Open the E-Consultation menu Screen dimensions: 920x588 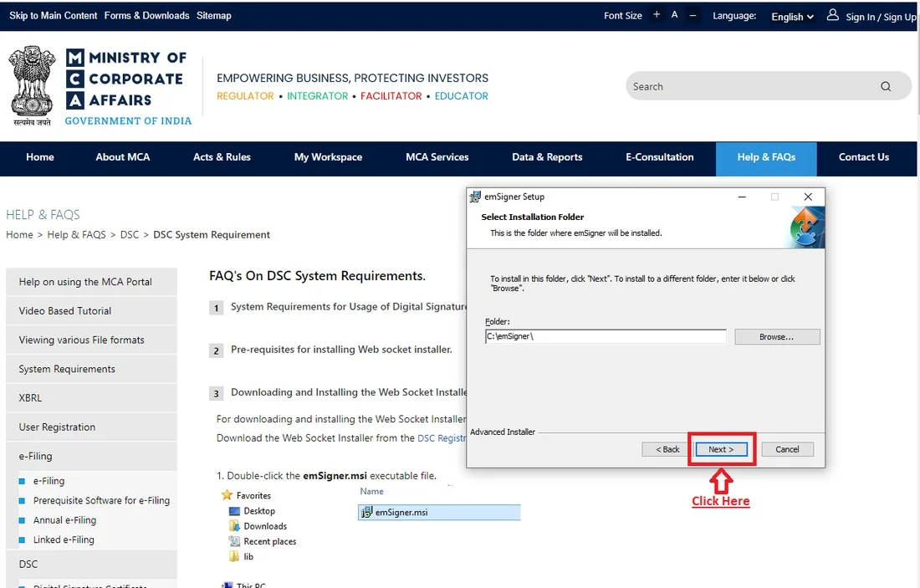tap(660, 157)
